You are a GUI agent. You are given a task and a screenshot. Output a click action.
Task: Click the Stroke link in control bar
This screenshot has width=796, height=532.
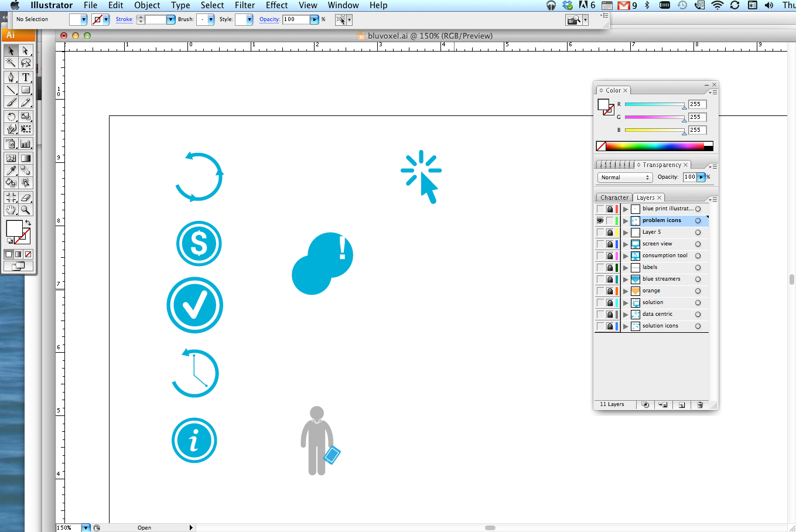(124, 19)
